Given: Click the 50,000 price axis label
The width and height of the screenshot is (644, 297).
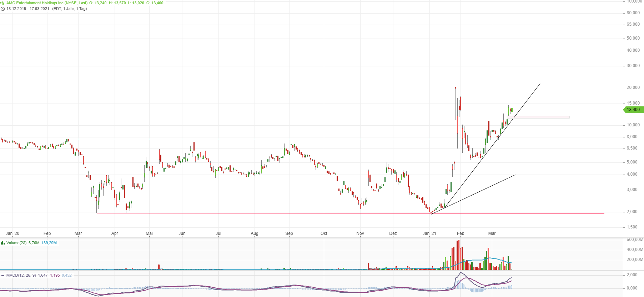Looking at the screenshot, I should point(633,38).
